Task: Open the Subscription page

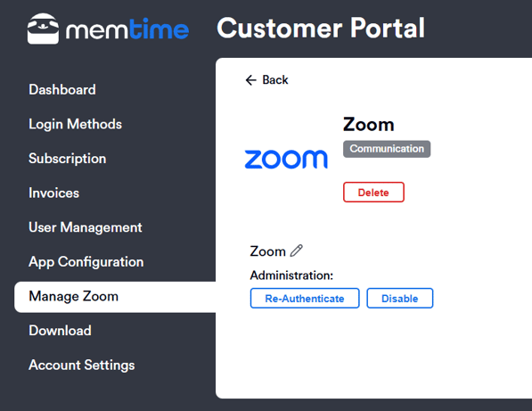Action: click(68, 159)
